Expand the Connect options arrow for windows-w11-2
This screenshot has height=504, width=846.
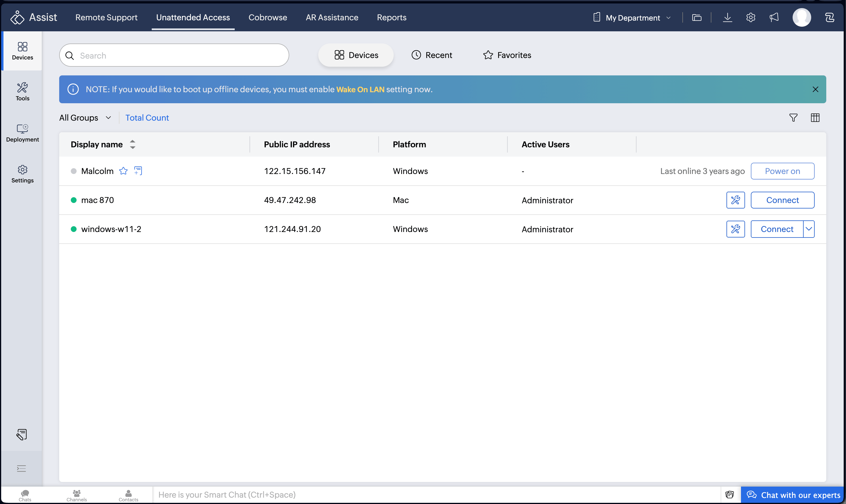(809, 229)
